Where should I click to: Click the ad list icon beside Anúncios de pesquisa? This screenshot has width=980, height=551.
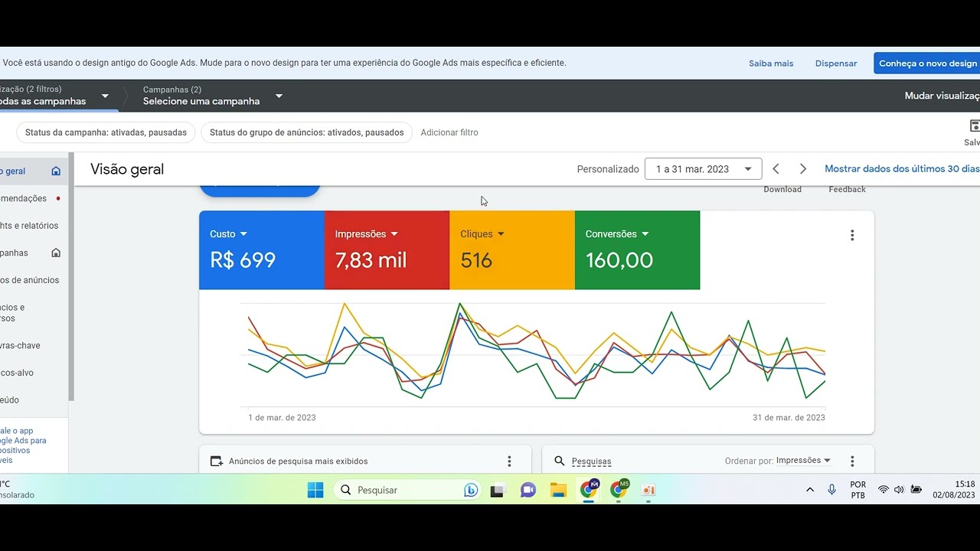pos(217,461)
